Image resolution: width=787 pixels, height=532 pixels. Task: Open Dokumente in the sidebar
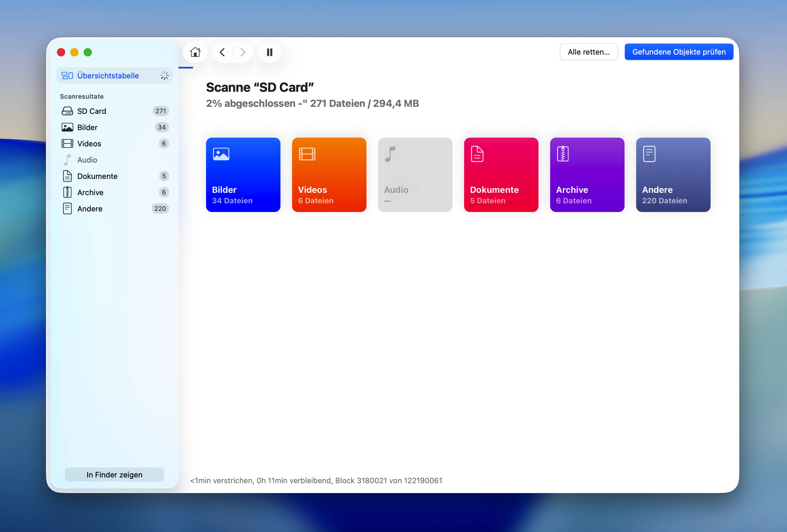coord(115,176)
